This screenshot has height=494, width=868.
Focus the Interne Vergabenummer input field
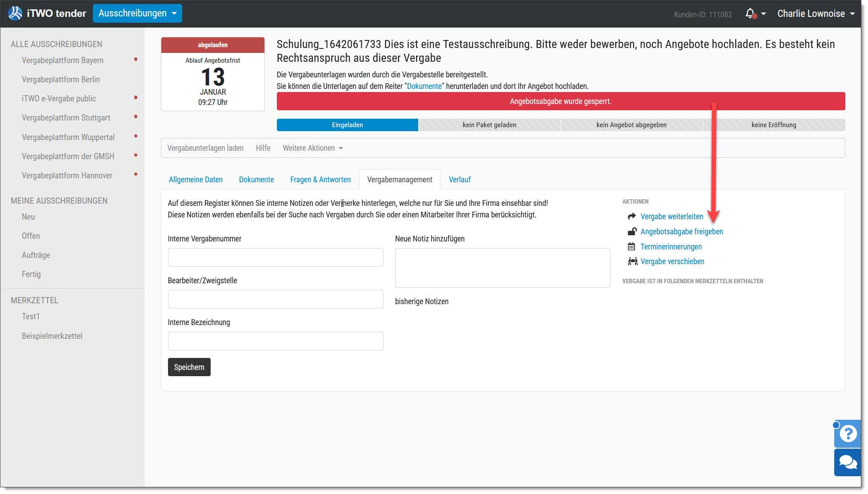coord(276,257)
